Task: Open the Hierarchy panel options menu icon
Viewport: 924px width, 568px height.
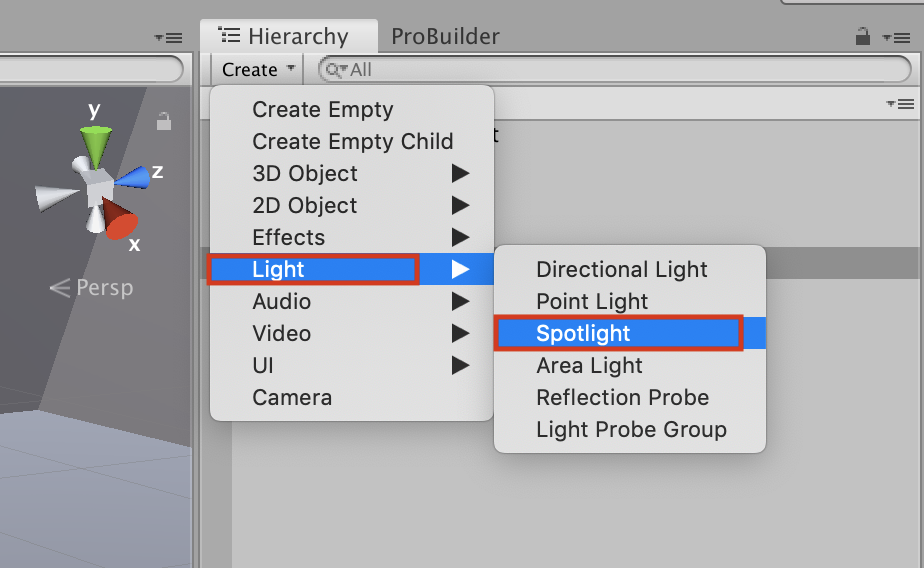Action: coord(897,38)
